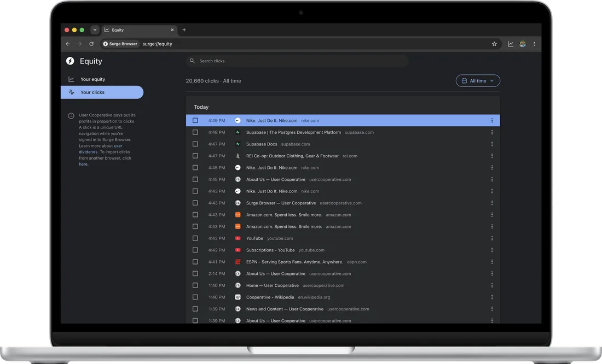Open more options for the 4:49 PM Nike row
Screen dimensions: 602x364
(x=492, y=120)
